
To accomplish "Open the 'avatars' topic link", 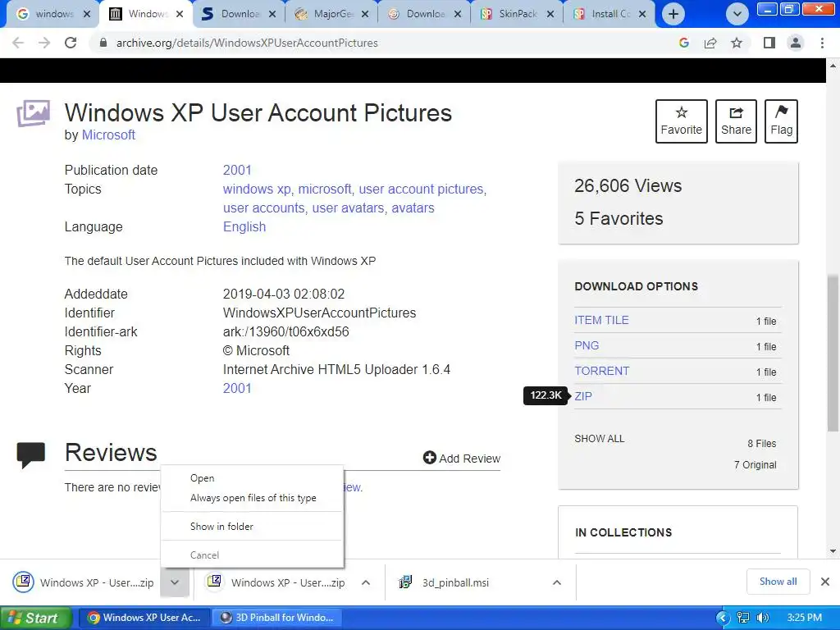I will pyautogui.click(x=413, y=208).
